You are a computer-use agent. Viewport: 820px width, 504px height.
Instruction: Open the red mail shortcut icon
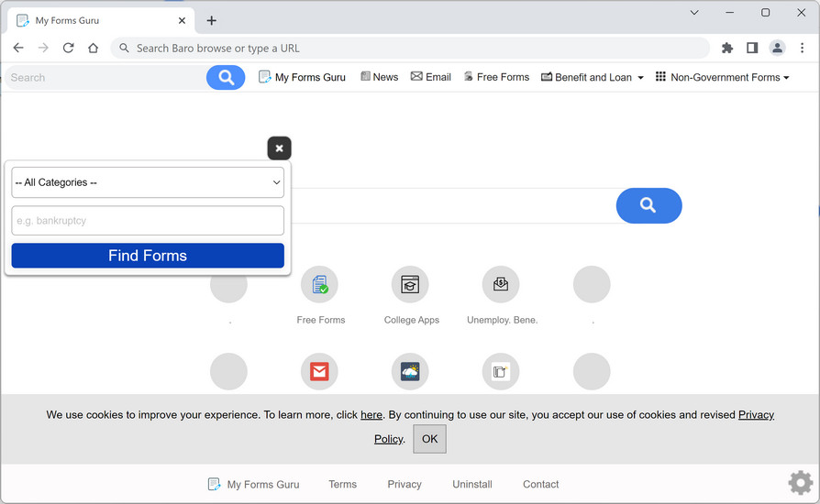pos(319,371)
